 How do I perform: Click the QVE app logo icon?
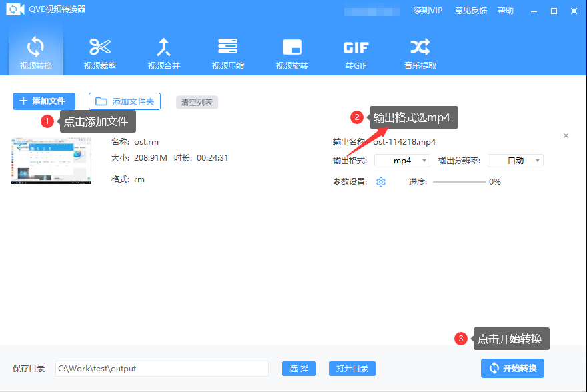15,9
